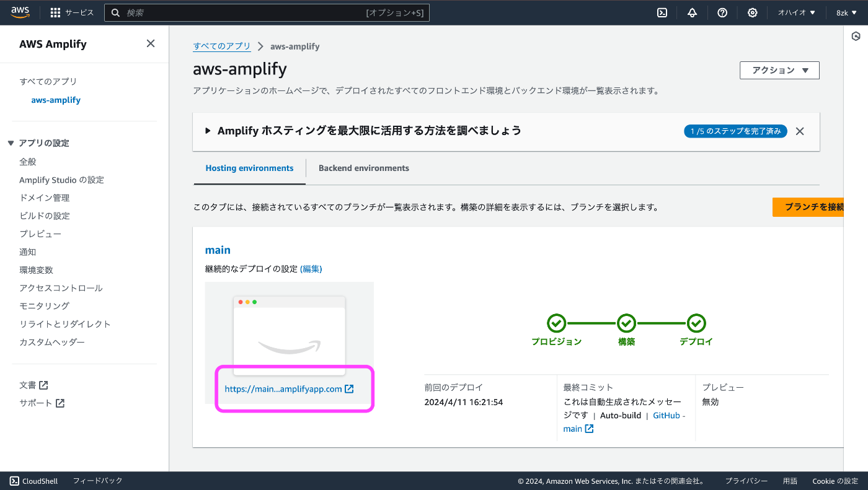Screen dimensions: 868x490
Task: Click the search magnifier icon
Action: pos(115,12)
